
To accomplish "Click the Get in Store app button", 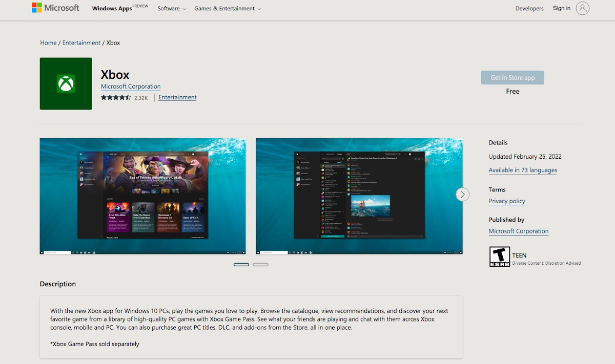I will pyautogui.click(x=512, y=78).
